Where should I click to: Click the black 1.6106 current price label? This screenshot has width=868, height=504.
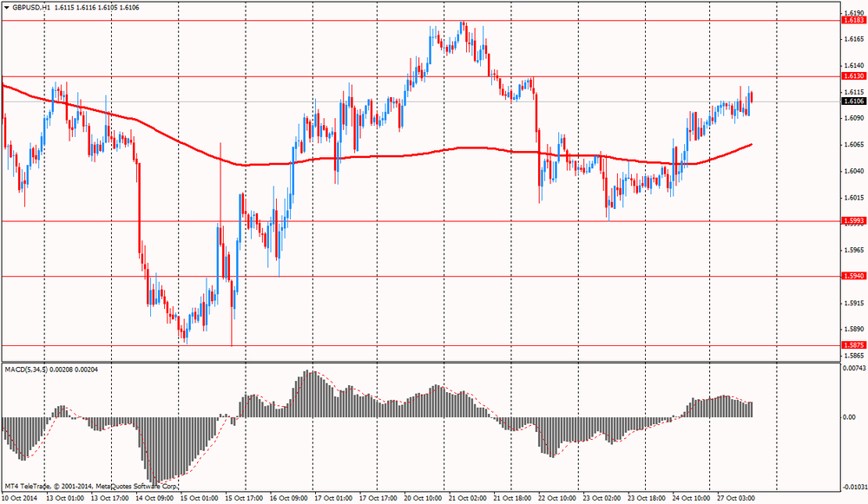point(853,101)
